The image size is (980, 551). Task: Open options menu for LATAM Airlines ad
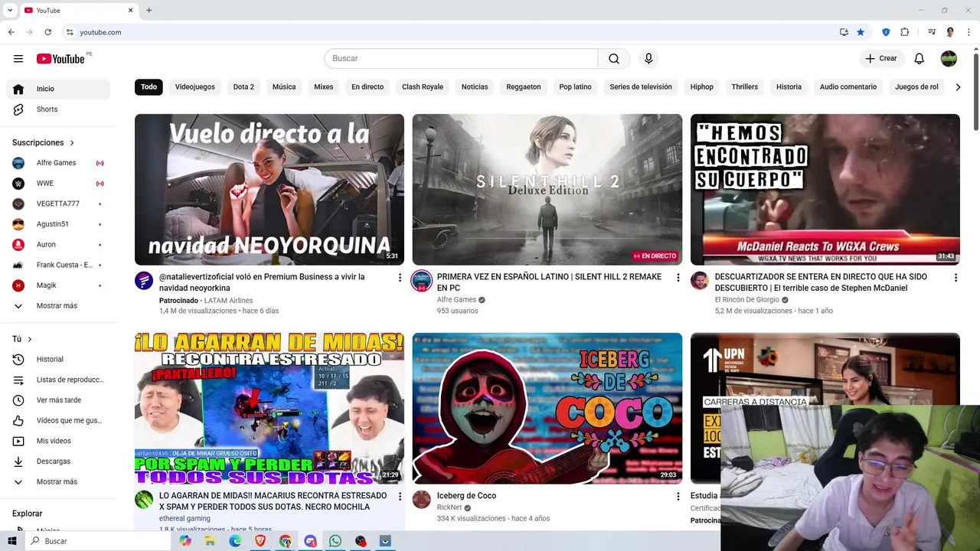tap(400, 278)
